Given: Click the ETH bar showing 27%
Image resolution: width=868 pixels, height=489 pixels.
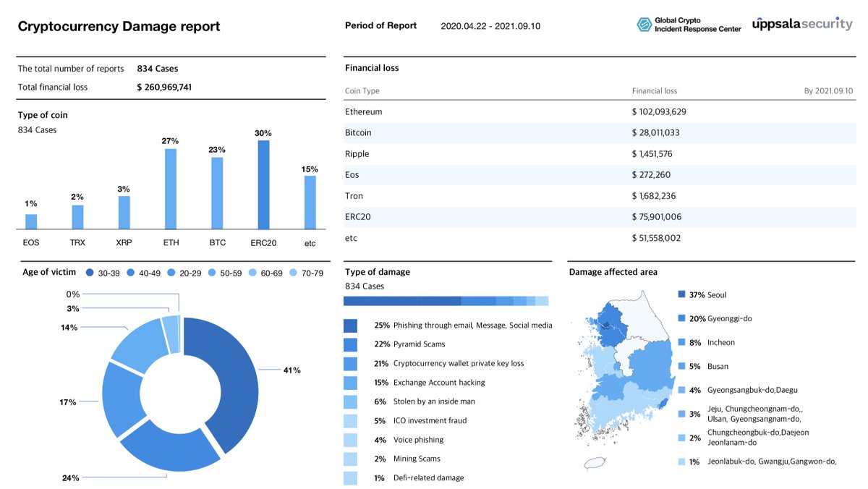Looking at the screenshot, I should [171, 189].
